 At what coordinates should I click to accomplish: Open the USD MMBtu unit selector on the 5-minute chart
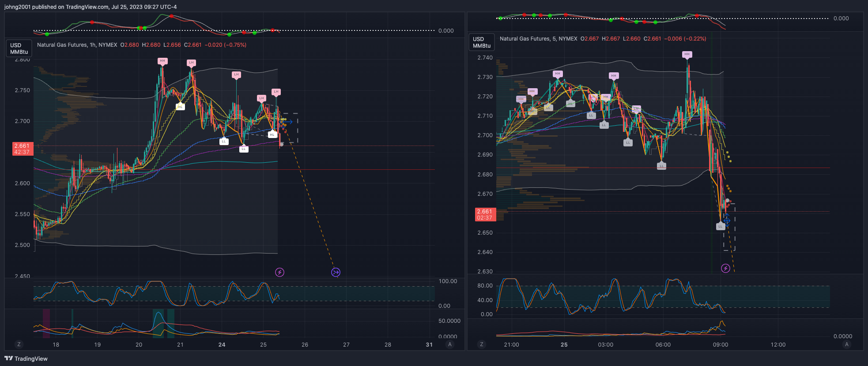[x=481, y=42]
